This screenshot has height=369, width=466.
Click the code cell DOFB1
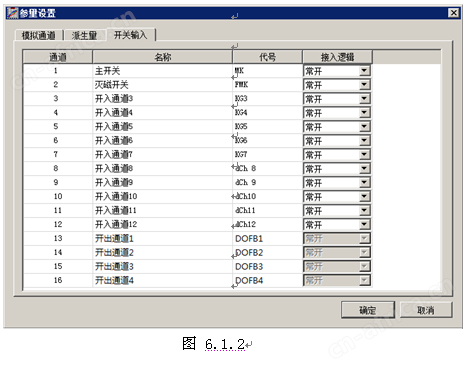tap(268, 239)
